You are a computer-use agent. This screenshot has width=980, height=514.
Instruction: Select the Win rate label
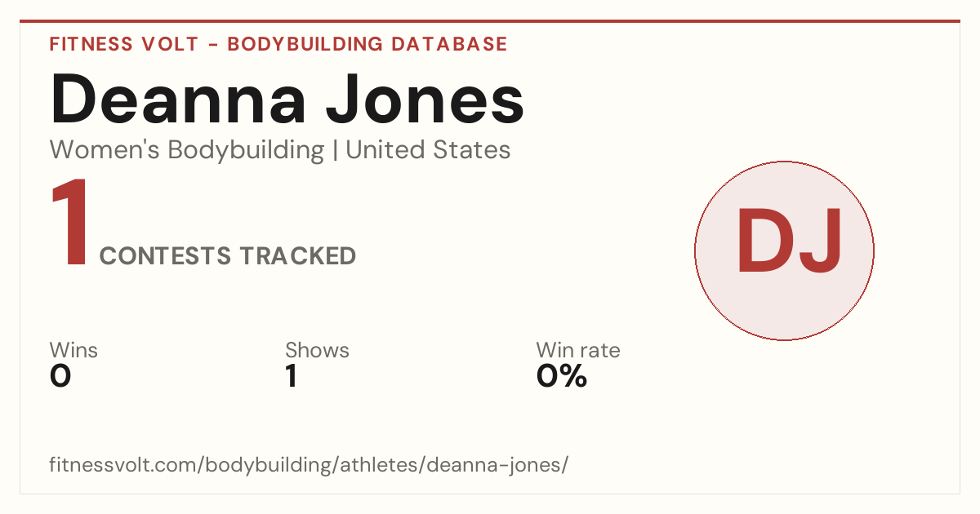[x=578, y=350]
